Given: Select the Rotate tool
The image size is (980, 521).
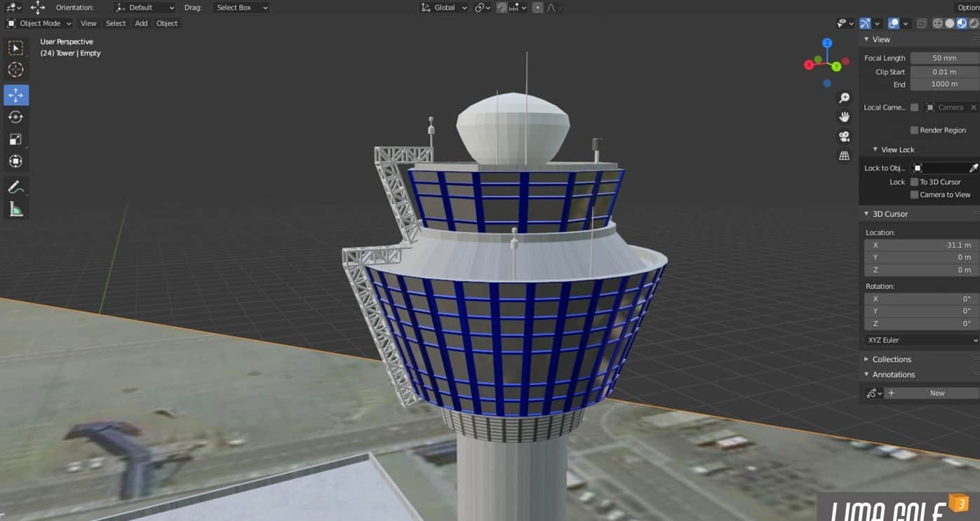Looking at the screenshot, I should click(x=15, y=117).
